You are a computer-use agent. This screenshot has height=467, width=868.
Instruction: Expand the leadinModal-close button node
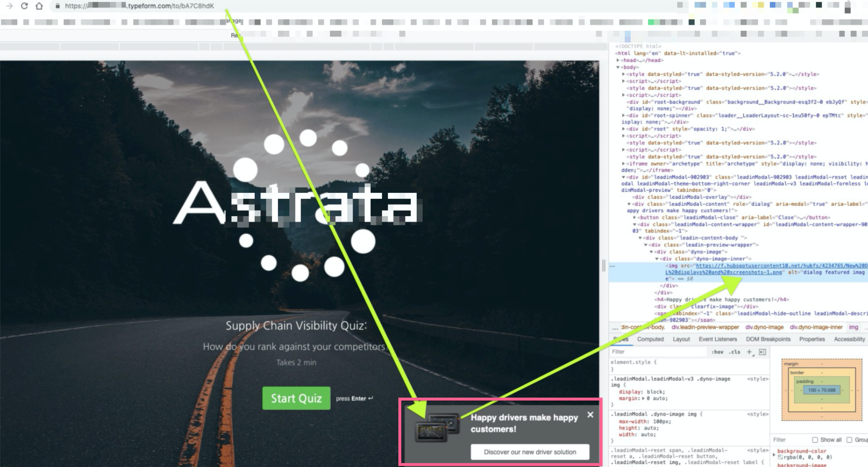(x=635, y=218)
